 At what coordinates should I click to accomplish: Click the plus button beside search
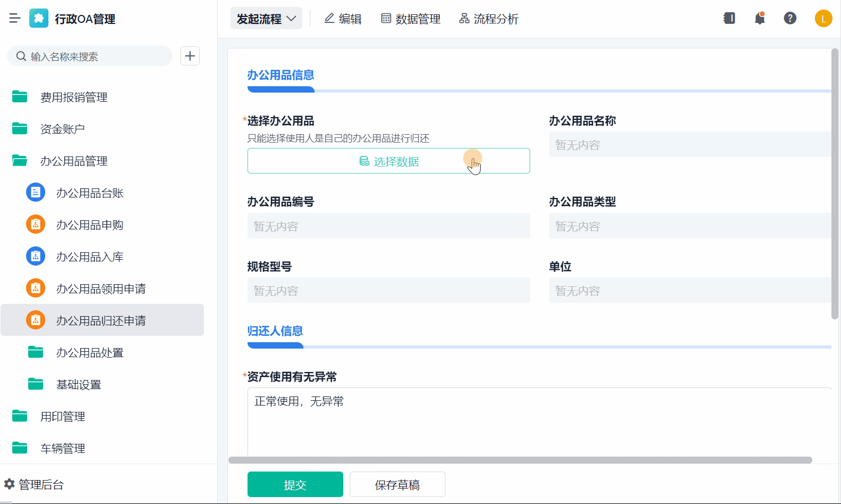pos(190,56)
